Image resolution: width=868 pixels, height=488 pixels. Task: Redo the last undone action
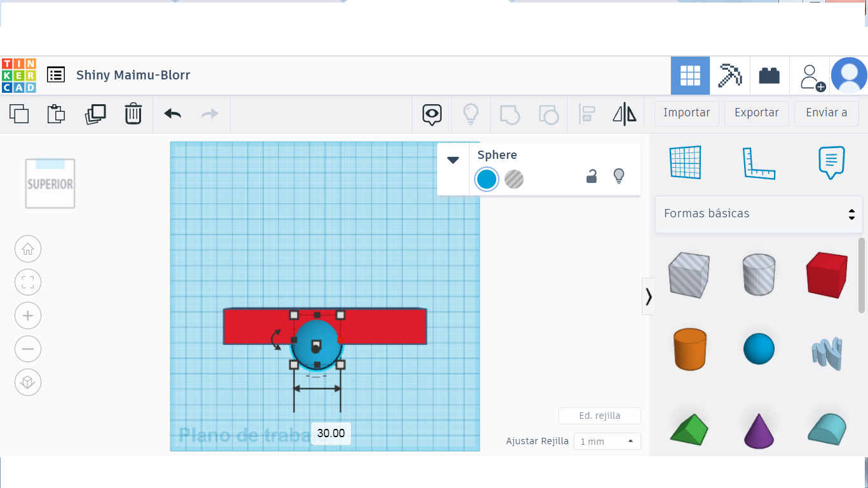point(210,114)
